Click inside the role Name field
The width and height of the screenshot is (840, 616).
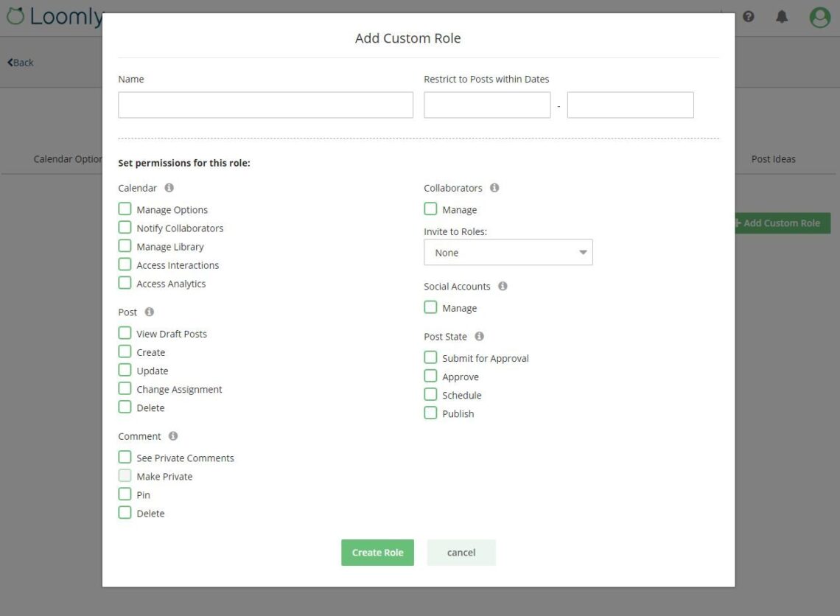(x=265, y=105)
